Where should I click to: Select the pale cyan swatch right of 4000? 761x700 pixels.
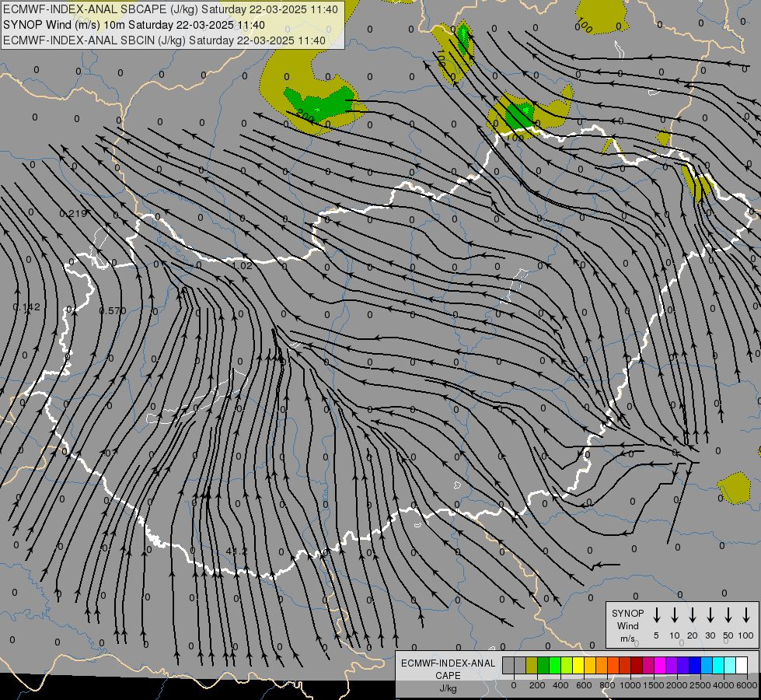coord(730,665)
